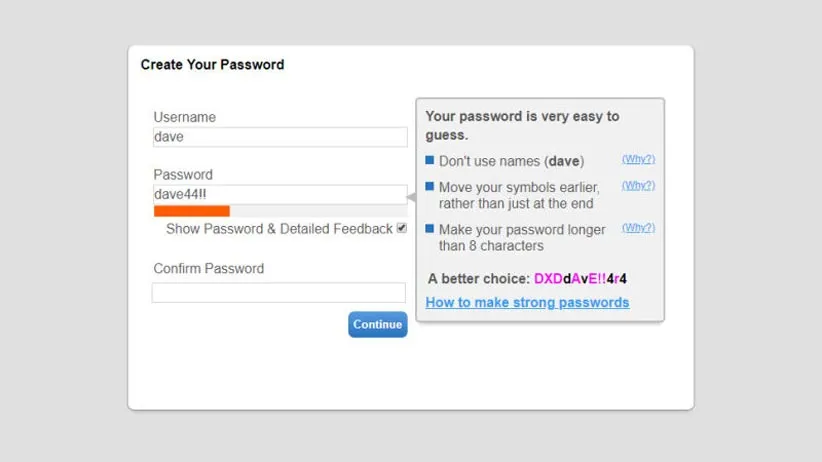Click the Username input field

click(280, 137)
